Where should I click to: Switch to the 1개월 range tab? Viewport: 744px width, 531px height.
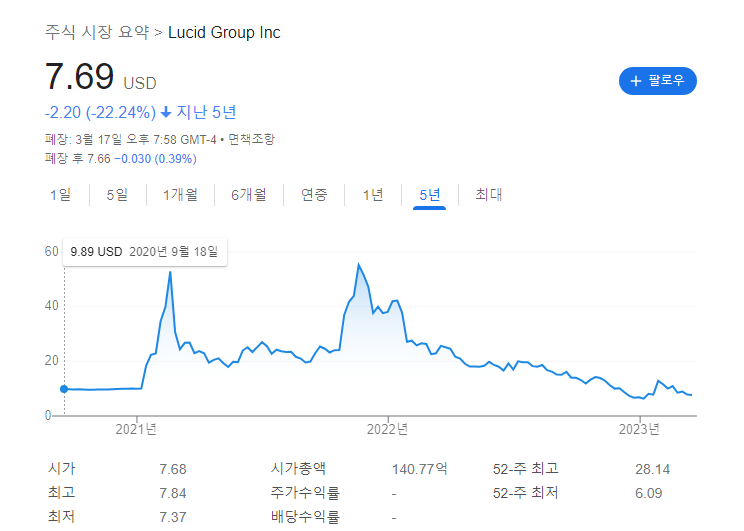pyautogui.click(x=180, y=195)
